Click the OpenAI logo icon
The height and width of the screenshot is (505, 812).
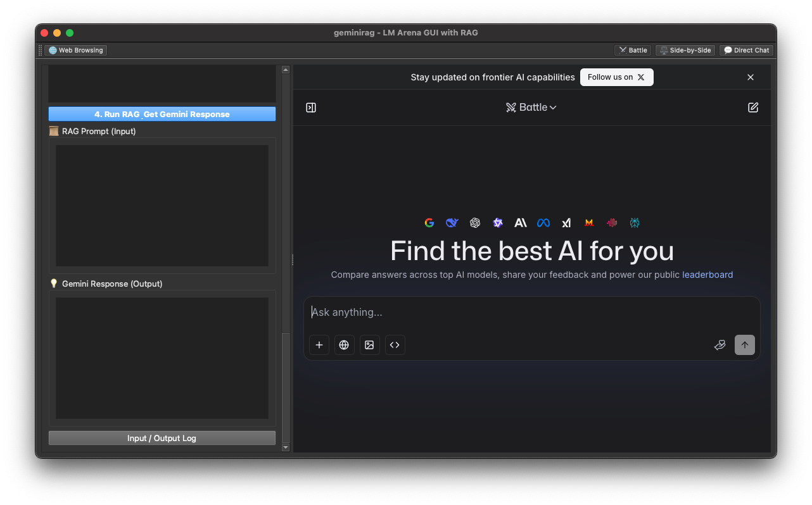coord(475,223)
